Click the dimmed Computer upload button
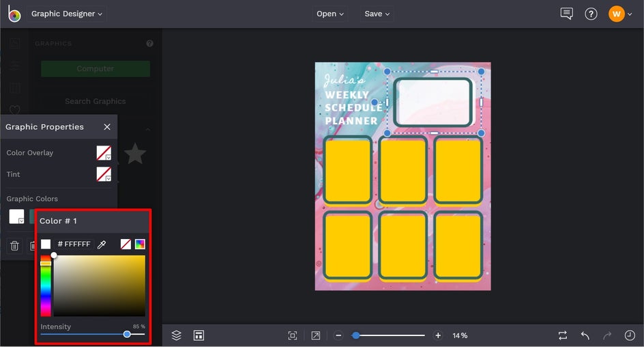This screenshot has width=644, height=347. click(96, 69)
